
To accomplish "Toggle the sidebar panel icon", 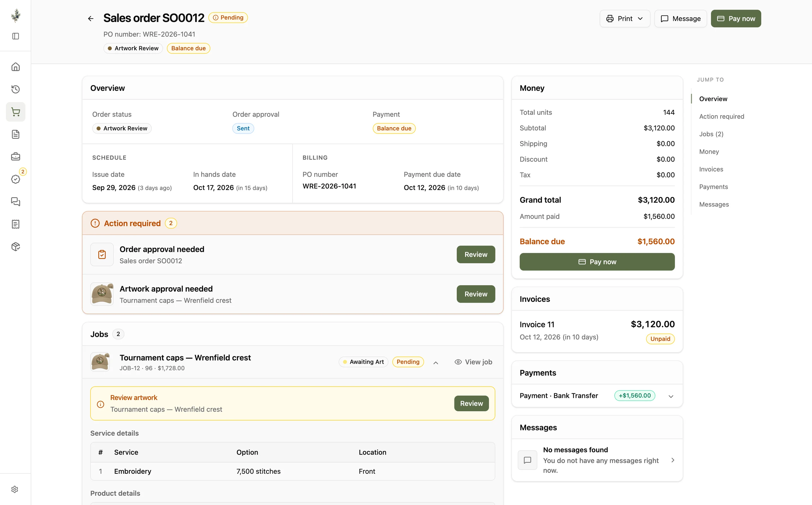I will [16, 36].
